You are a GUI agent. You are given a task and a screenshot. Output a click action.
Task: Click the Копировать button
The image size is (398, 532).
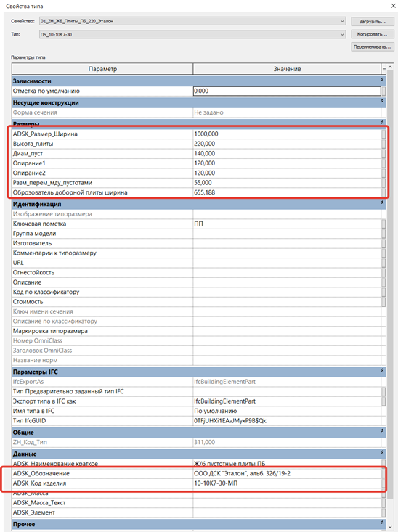point(372,34)
